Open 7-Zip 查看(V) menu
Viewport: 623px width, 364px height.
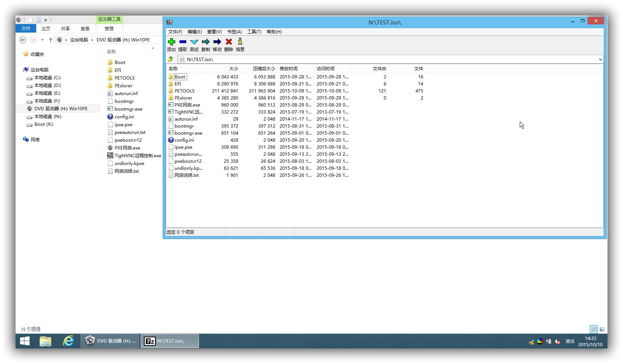click(214, 32)
